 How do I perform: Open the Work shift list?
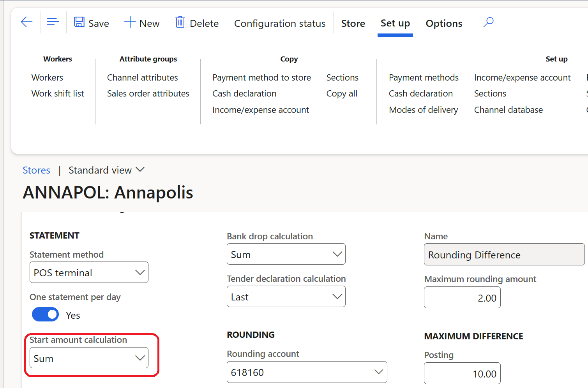[58, 93]
